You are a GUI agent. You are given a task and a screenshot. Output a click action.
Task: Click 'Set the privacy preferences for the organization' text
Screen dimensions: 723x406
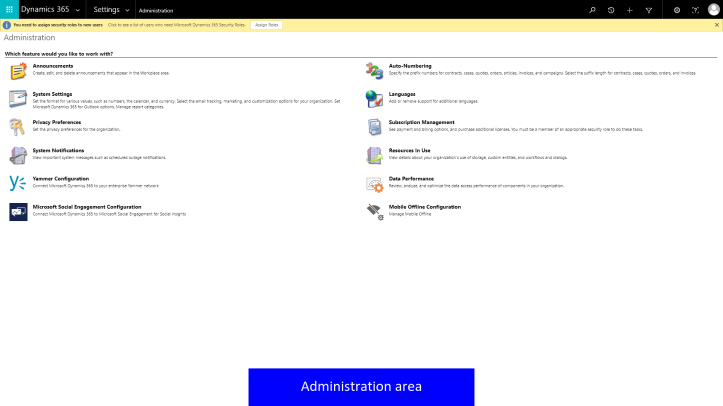76,129
